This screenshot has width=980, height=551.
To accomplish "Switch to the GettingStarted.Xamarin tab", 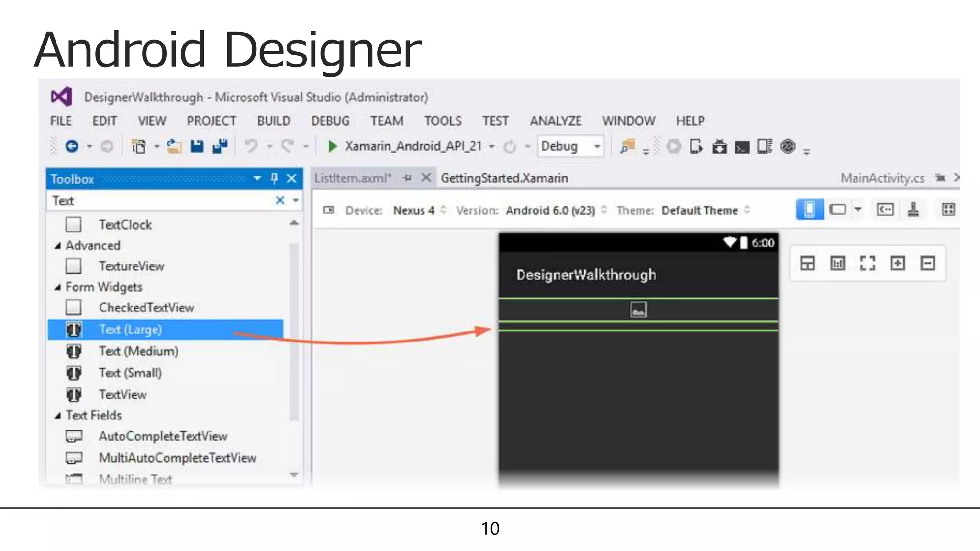I will pyautogui.click(x=504, y=178).
